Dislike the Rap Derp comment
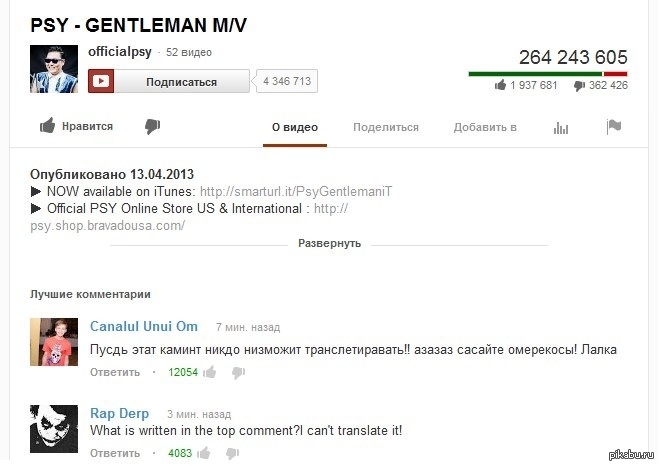 (232, 453)
